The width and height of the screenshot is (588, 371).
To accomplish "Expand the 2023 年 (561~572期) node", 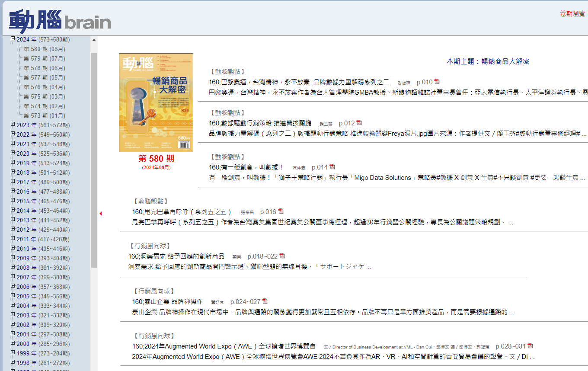I will click(x=13, y=125).
